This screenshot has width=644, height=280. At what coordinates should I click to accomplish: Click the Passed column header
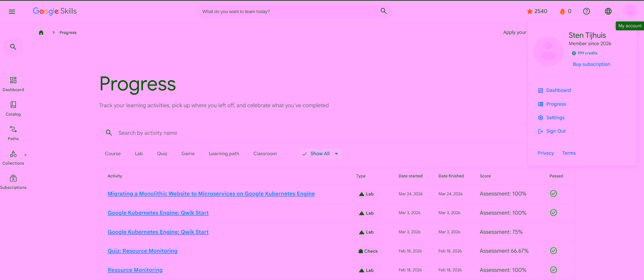point(556,176)
